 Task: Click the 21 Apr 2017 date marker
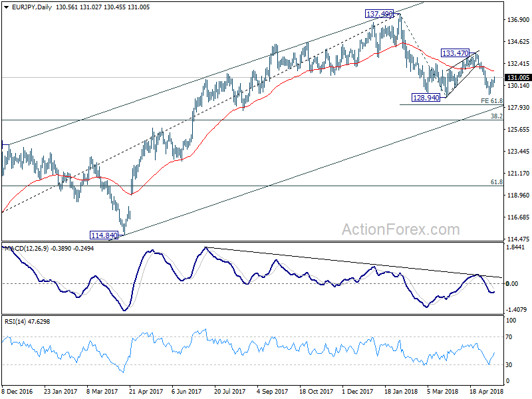click(x=146, y=392)
